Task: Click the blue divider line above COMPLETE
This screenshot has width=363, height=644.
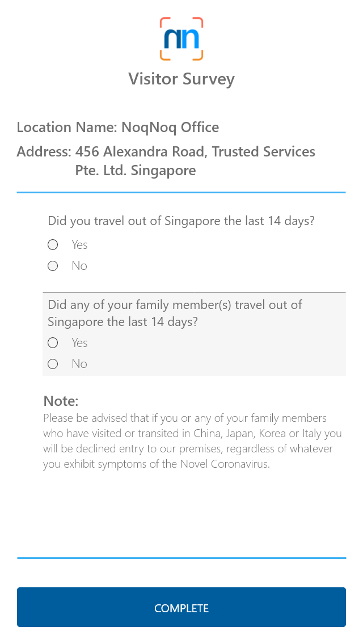Action: [181, 558]
